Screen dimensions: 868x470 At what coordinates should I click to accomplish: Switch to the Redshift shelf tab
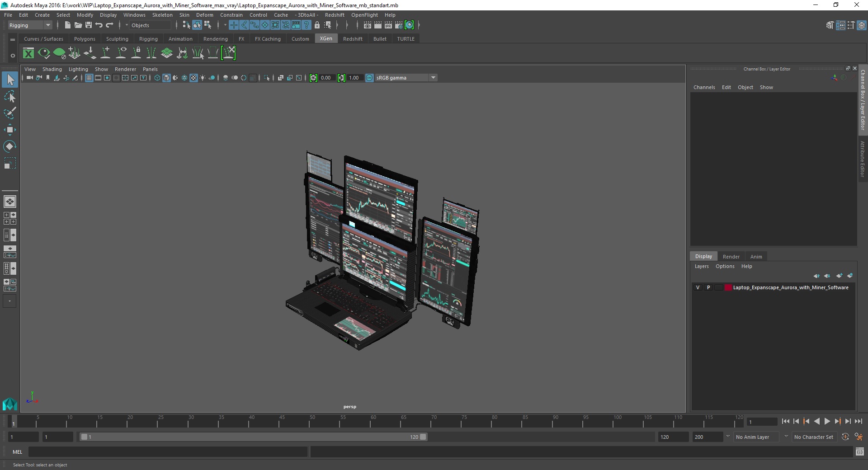coord(353,39)
